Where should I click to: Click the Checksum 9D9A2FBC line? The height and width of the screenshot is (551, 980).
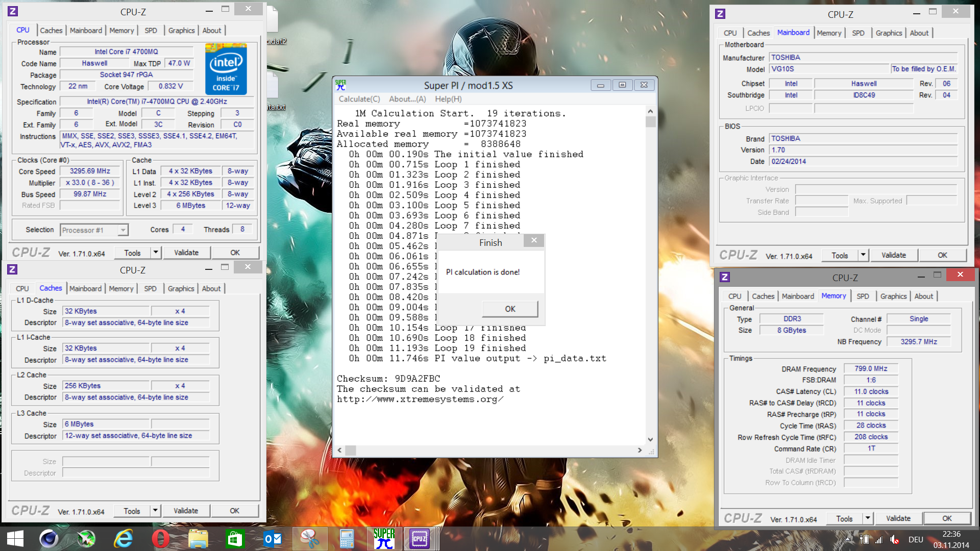tap(388, 379)
